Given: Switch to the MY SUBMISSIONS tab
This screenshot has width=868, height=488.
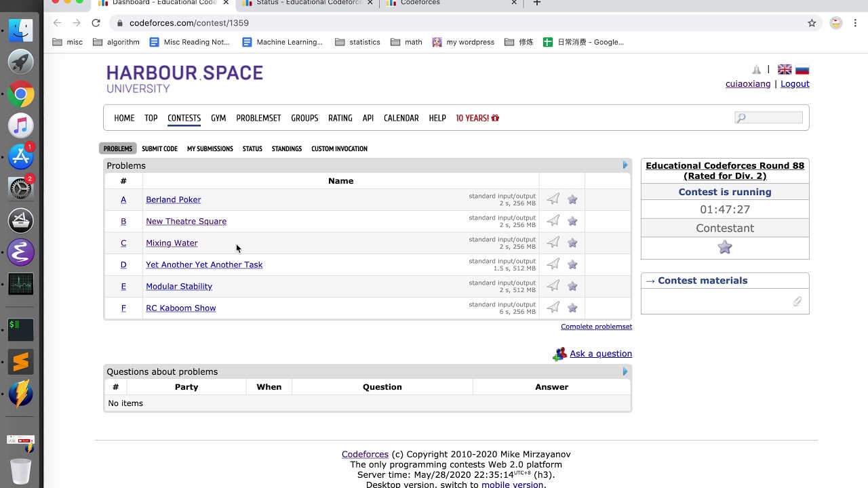Looking at the screenshot, I should point(210,148).
